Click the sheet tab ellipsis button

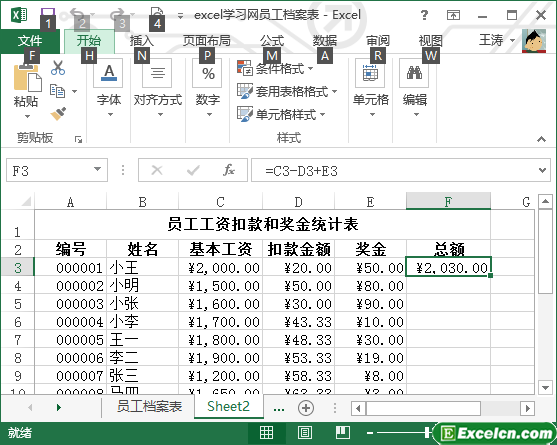pyautogui.click(x=279, y=409)
